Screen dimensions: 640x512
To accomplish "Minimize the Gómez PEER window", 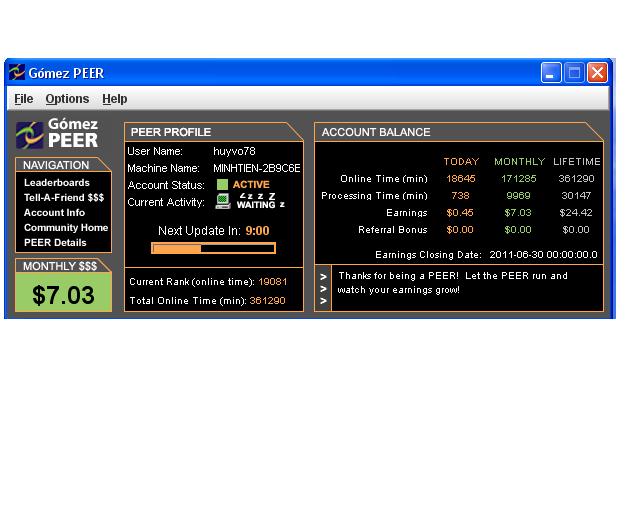I will pos(551,73).
